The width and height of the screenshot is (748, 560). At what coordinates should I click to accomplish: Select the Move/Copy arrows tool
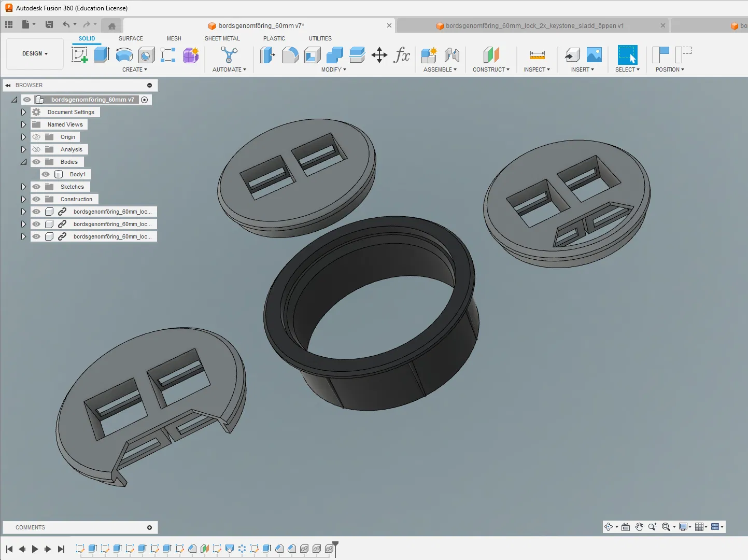point(379,55)
